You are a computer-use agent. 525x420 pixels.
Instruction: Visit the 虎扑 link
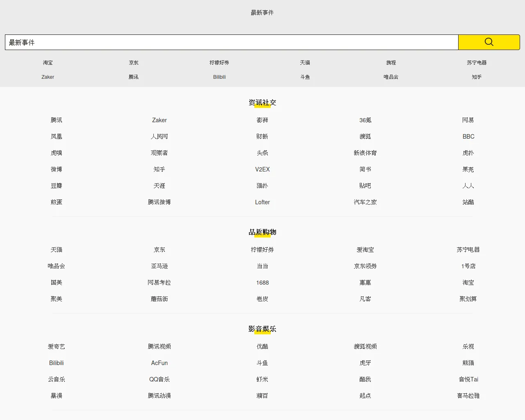tap(468, 153)
